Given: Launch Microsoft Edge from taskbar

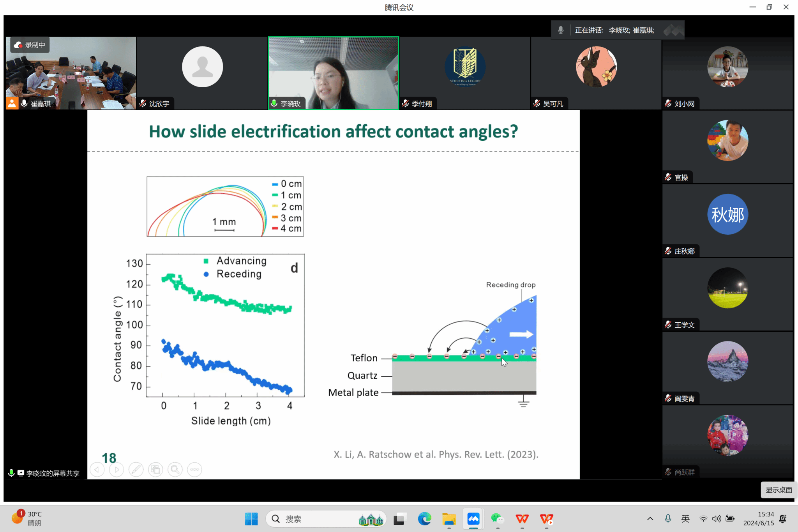Looking at the screenshot, I should pyautogui.click(x=424, y=519).
